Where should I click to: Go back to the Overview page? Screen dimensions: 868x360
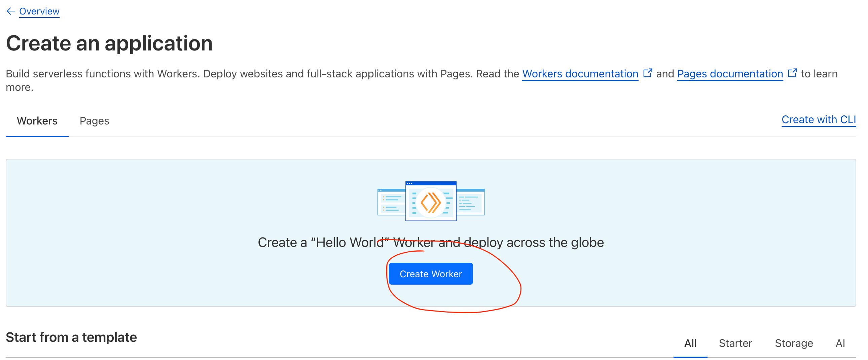point(39,11)
